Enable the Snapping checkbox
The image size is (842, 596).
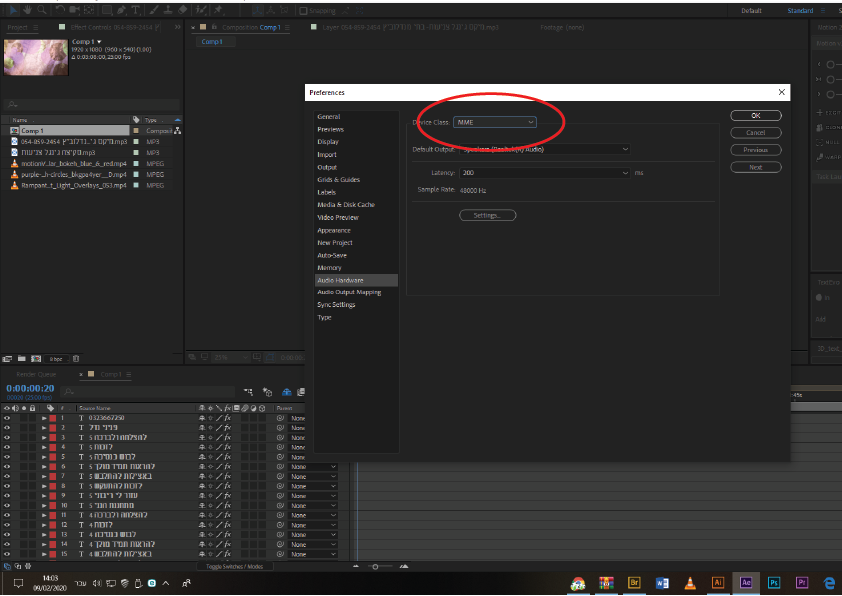(x=304, y=10)
